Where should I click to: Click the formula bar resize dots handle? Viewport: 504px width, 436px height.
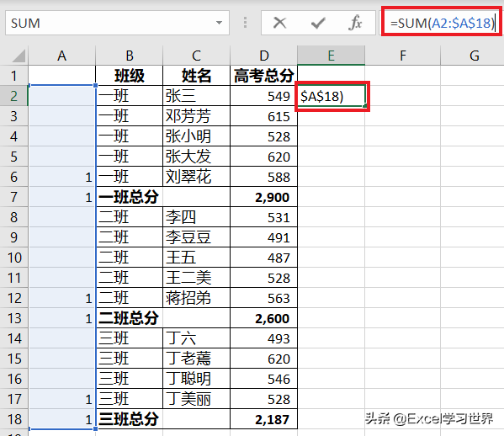coord(245,23)
